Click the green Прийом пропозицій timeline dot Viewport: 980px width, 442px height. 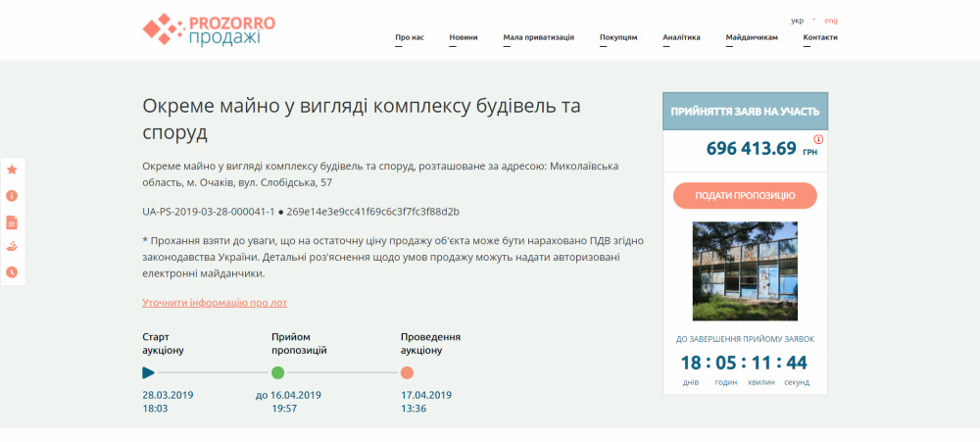pyautogui.click(x=277, y=372)
